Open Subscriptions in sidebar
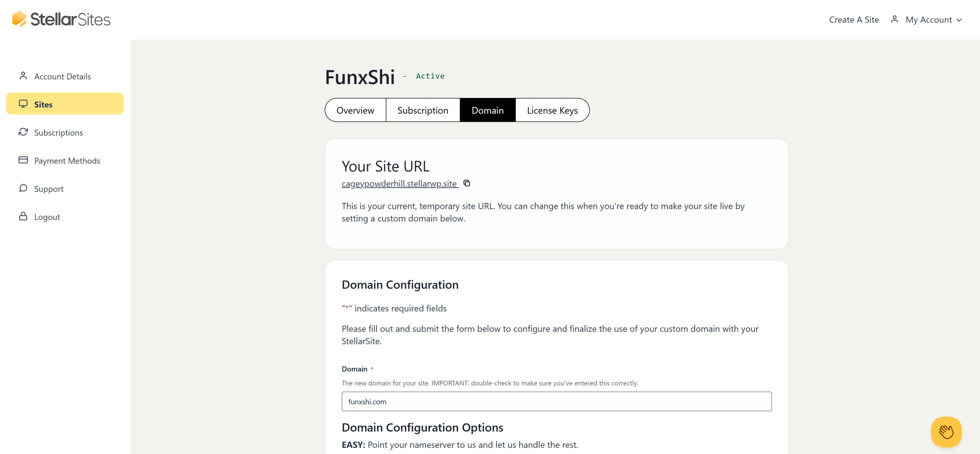This screenshot has width=980, height=454. click(x=65, y=132)
